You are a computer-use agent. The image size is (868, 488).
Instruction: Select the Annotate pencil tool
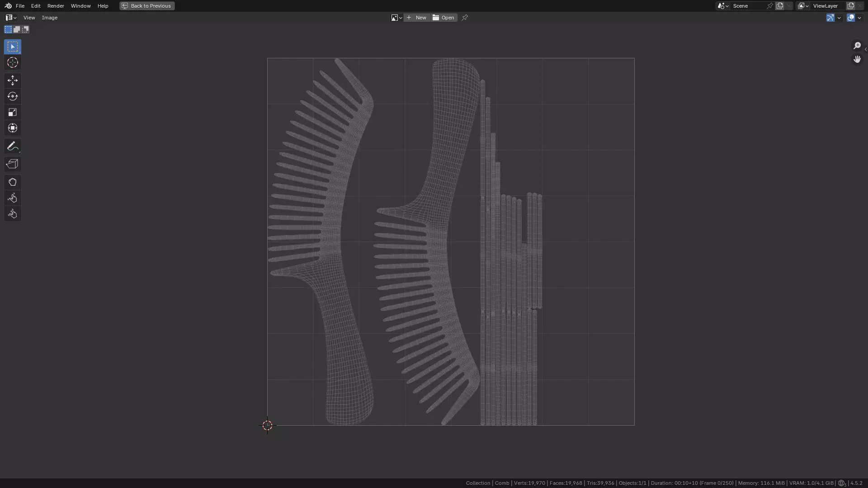tap(13, 146)
